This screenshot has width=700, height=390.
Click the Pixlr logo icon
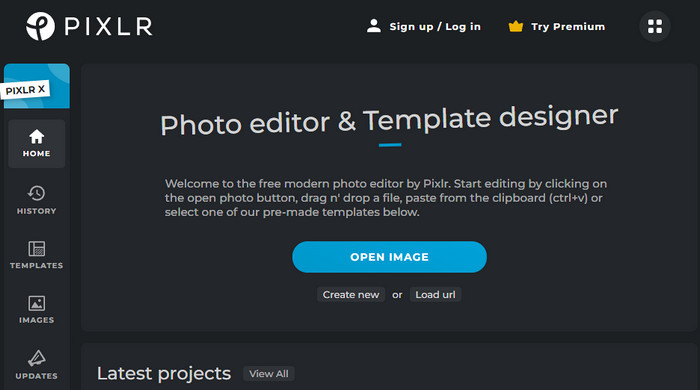[x=40, y=26]
